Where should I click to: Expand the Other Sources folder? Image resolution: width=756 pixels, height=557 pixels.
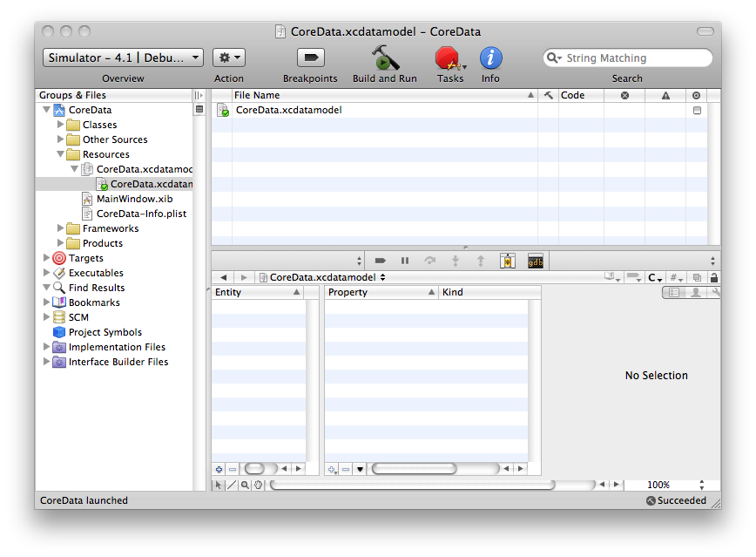(60, 139)
